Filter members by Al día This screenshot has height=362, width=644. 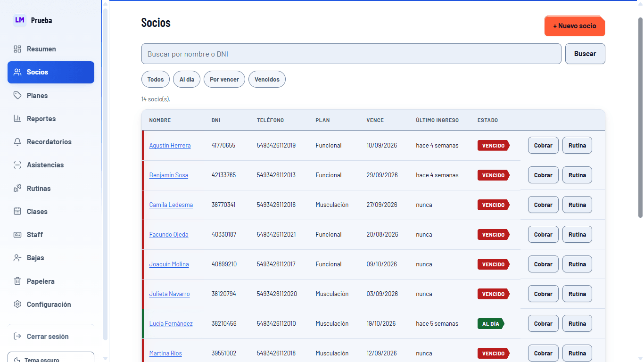[187, 79]
